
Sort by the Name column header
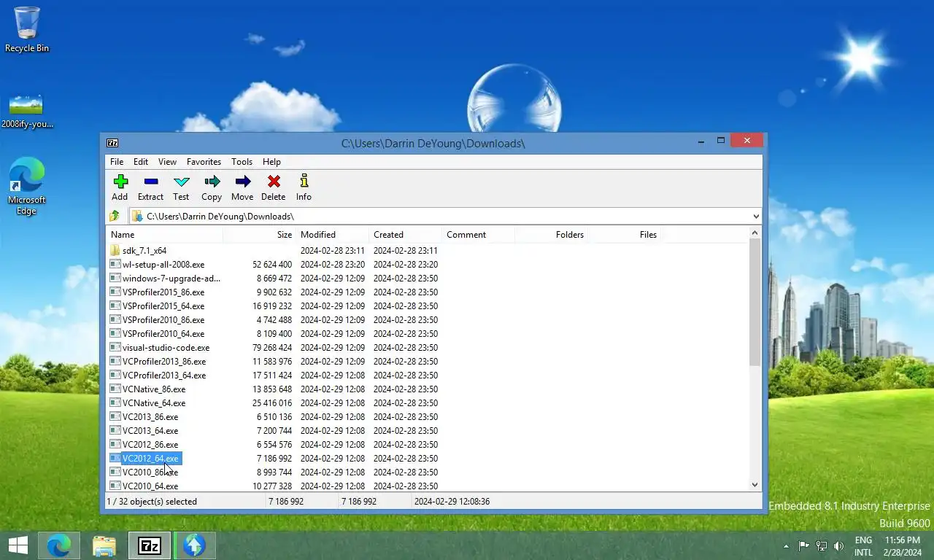coord(165,235)
